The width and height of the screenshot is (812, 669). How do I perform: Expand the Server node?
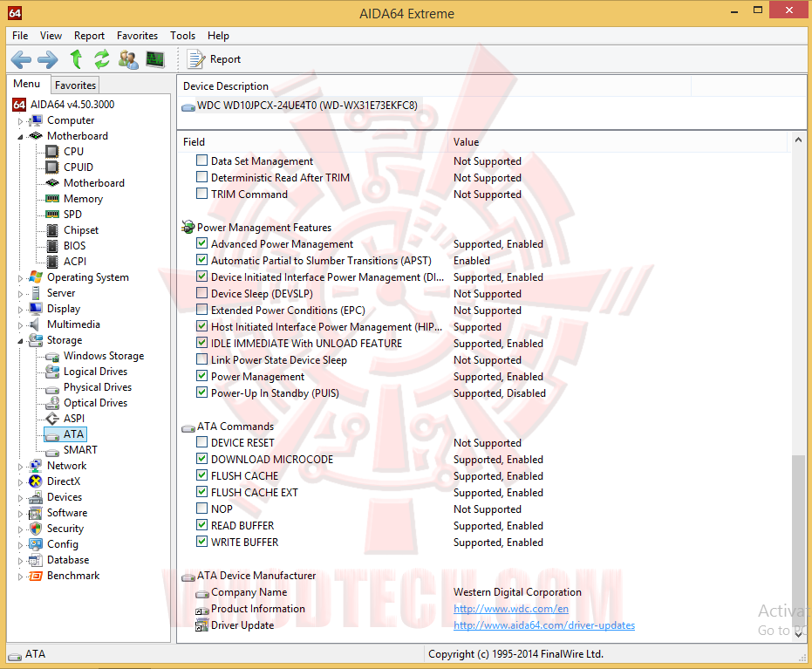(x=20, y=294)
